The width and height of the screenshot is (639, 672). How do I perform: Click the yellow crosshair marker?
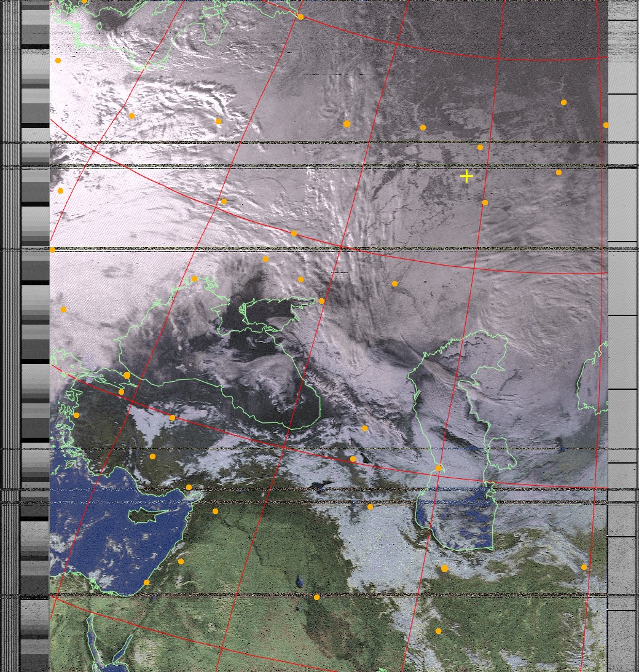tap(466, 176)
